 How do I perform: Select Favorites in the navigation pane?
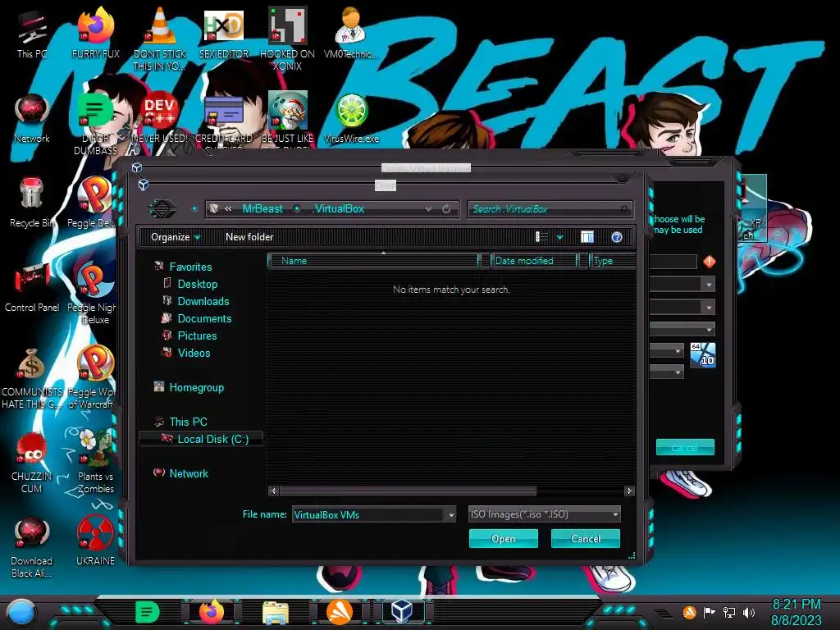(x=190, y=267)
